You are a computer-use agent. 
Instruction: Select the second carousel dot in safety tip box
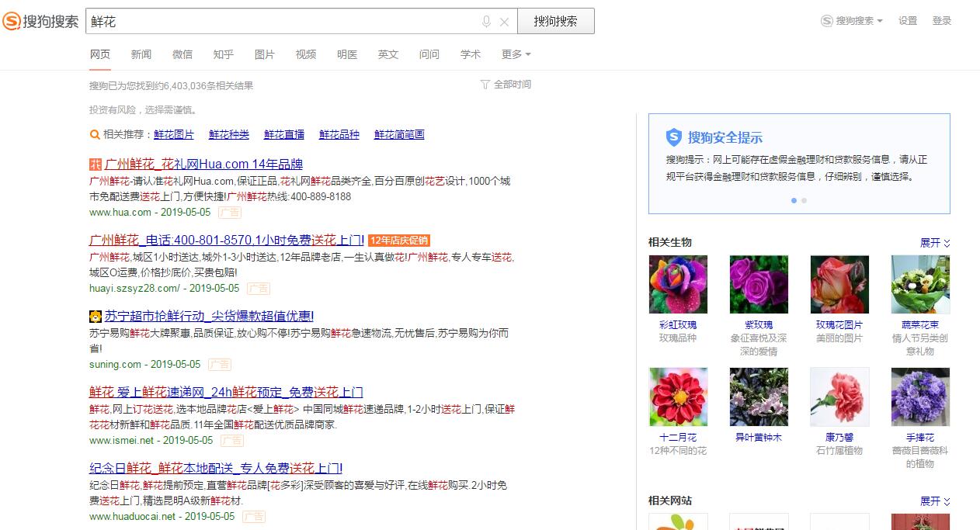(804, 200)
